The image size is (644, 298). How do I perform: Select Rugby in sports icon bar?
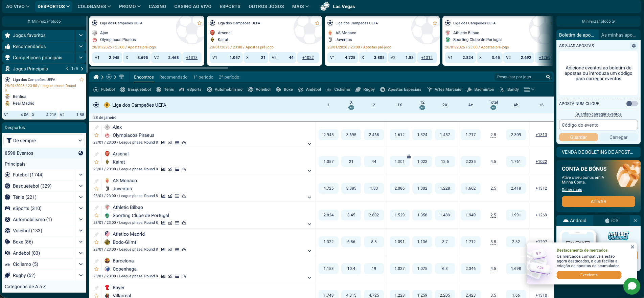coord(365,89)
